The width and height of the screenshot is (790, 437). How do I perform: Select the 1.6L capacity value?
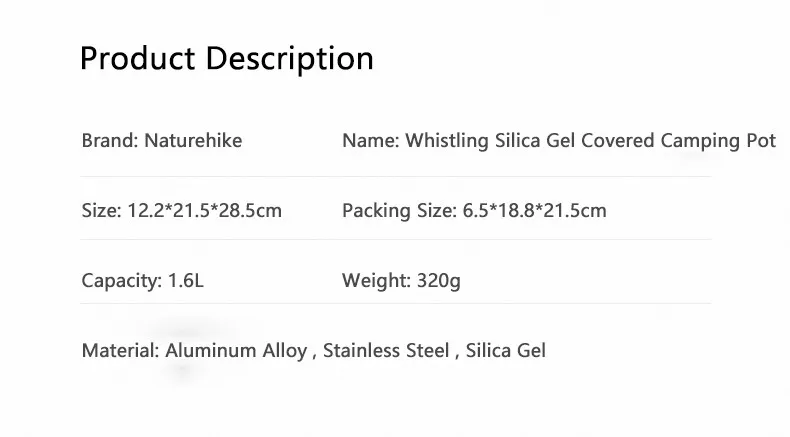(183, 281)
